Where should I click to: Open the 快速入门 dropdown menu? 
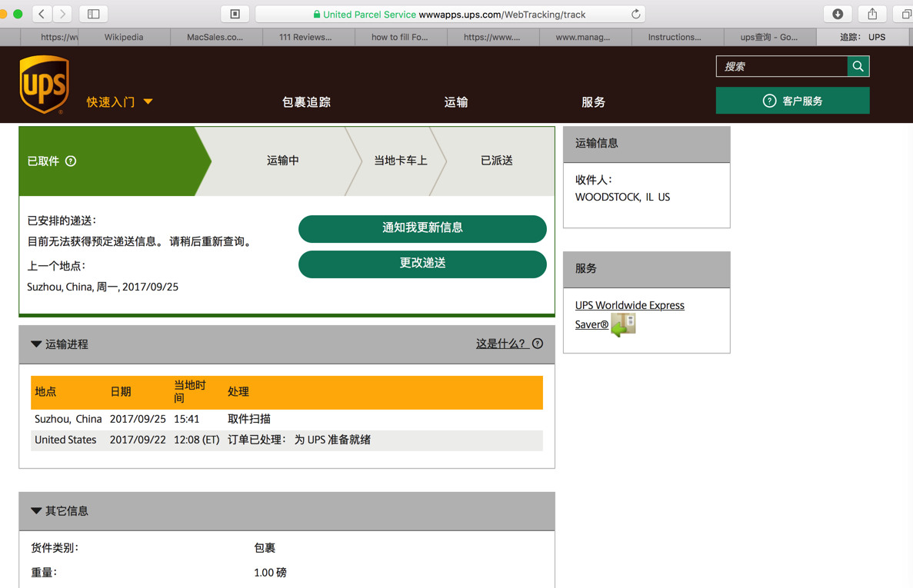[119, 101]
